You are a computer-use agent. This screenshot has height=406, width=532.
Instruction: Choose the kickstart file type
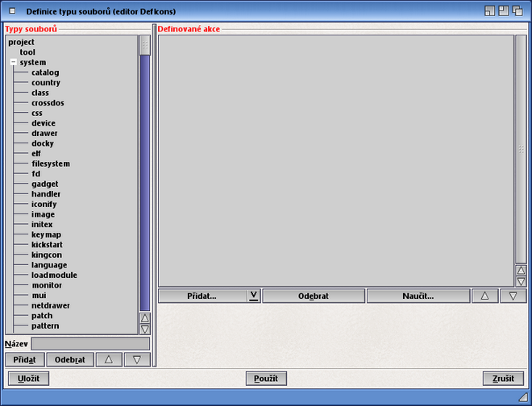[47, 244]
